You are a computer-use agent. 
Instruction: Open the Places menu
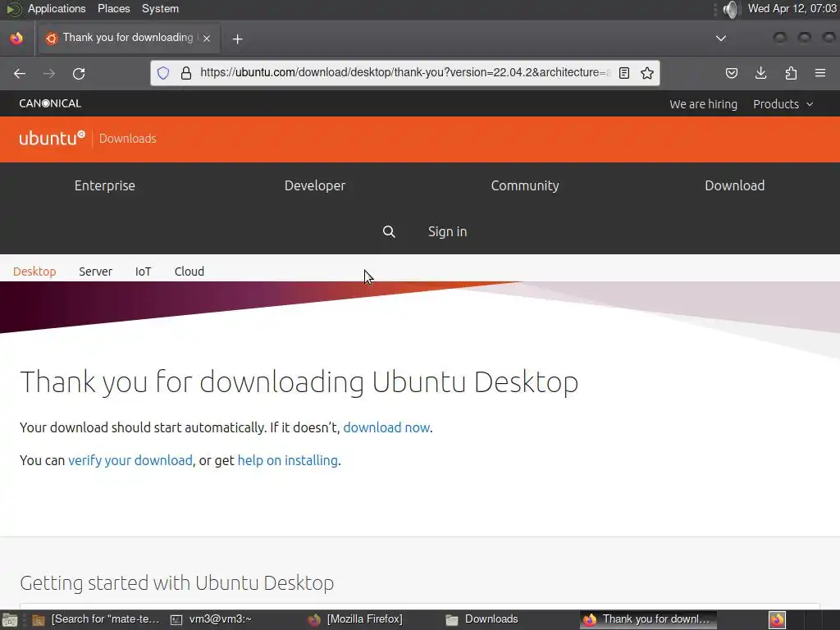point(113,8)
